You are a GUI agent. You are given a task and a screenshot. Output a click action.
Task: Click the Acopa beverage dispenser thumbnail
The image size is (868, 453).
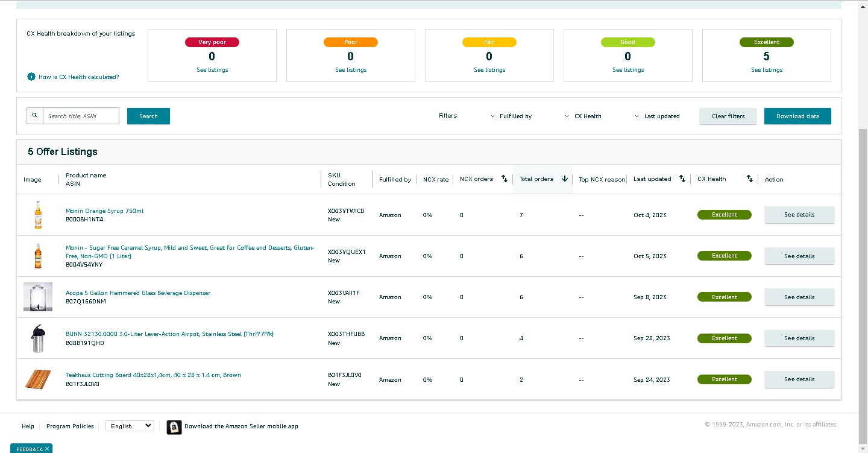coord(38,297)
